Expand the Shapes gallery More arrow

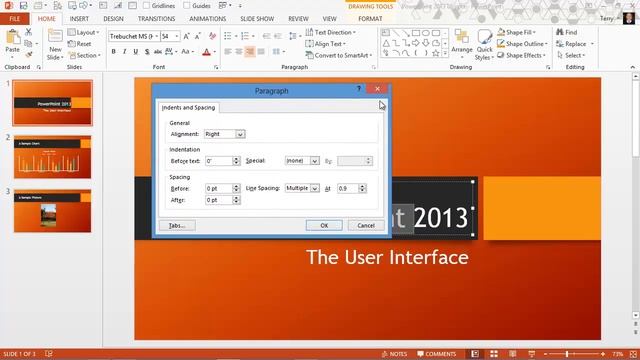point(445,53)
